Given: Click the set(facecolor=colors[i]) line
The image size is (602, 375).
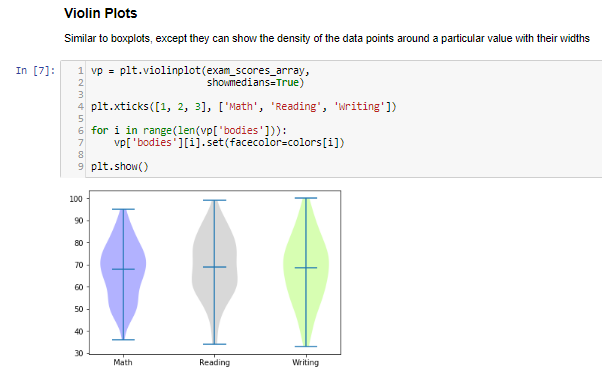Looking at the screenshot, I should (229, 142).
